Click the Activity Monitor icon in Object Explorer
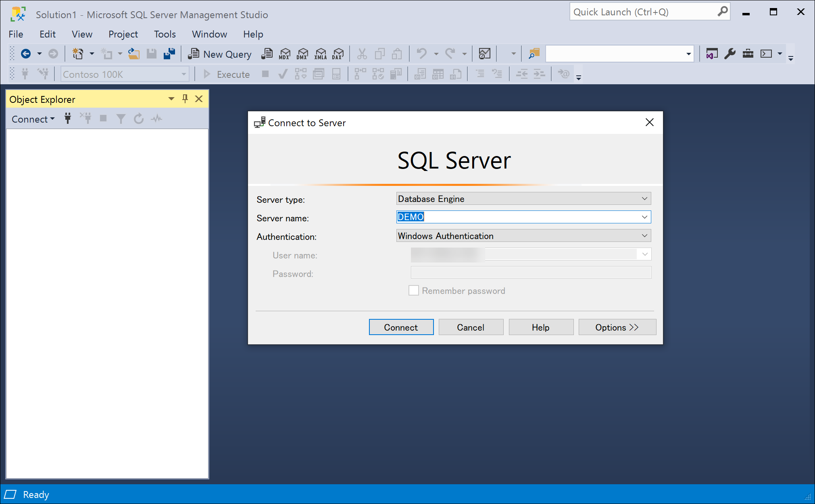This screenshot has width=815, height=504. coord(156,119)
